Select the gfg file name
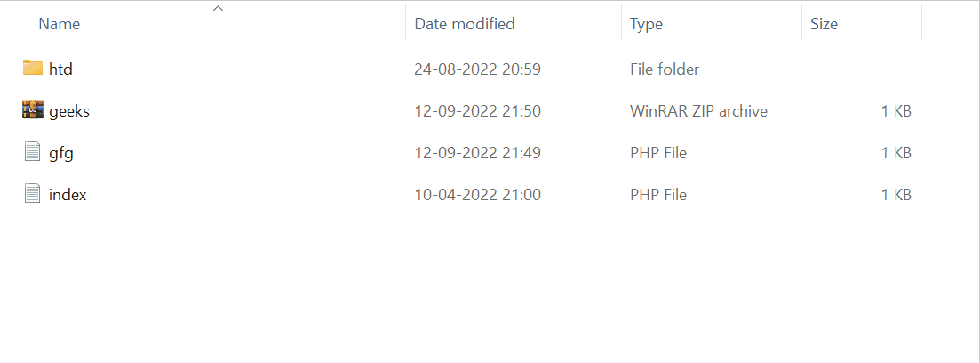 point(61,153)
